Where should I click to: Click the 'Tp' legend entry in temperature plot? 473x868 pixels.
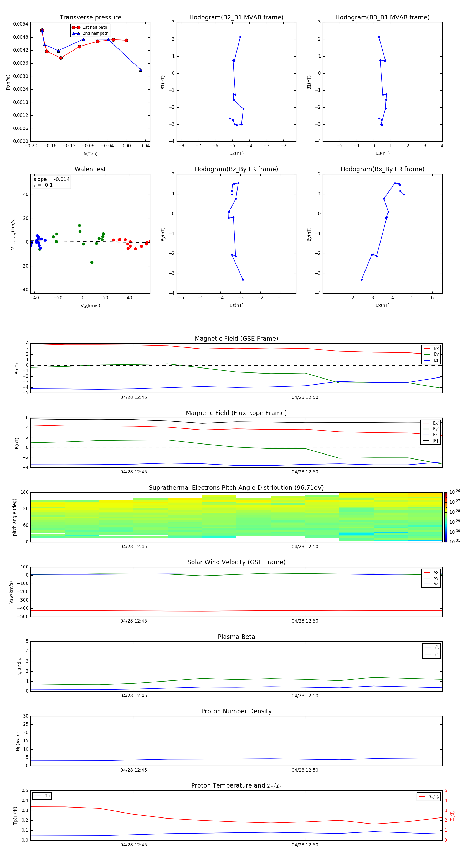coord(42,796)
